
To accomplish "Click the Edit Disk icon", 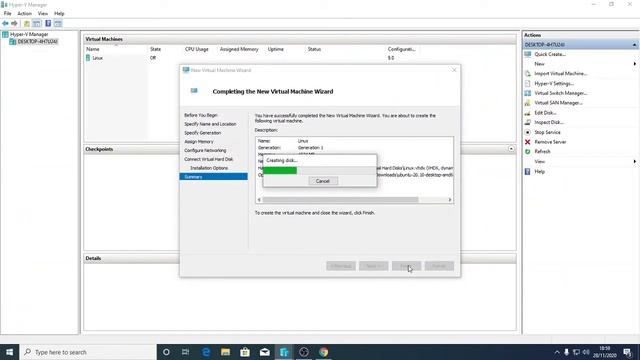I will (527, 113).
